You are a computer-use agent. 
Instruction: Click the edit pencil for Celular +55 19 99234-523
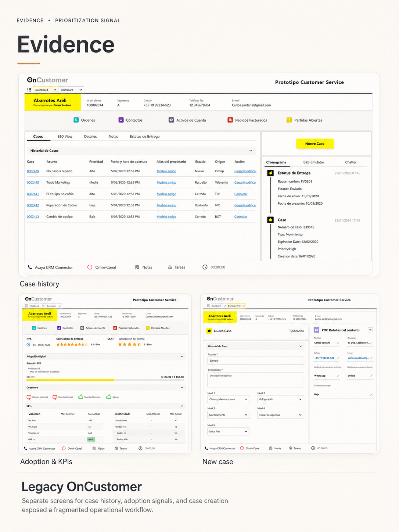click(338, 358)
